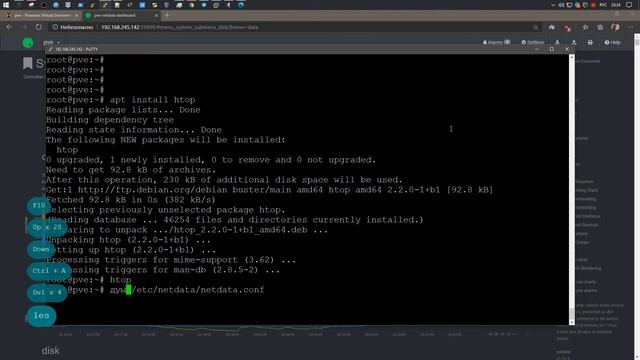
Task: Minimize the PuTTY window
Action: [x=537, y=49]
